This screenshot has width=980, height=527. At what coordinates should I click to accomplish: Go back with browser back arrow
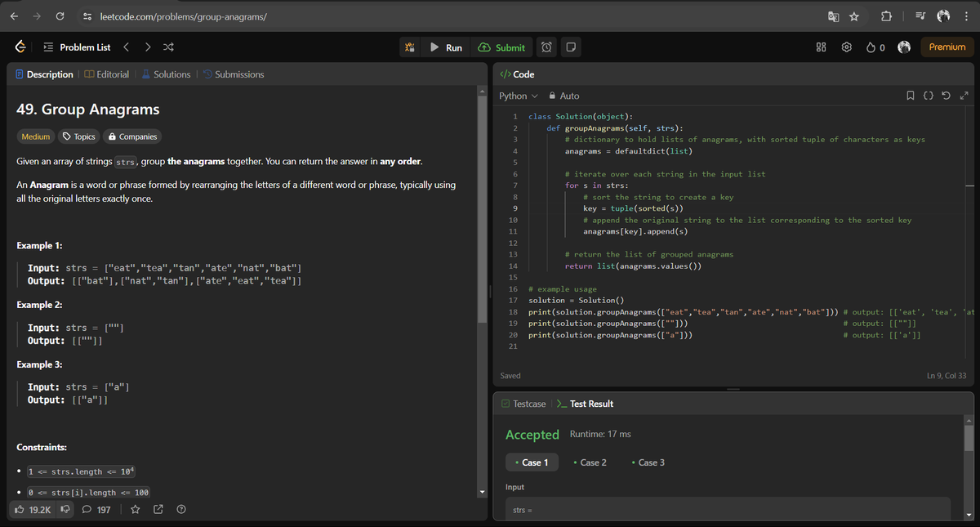point(12,16)
